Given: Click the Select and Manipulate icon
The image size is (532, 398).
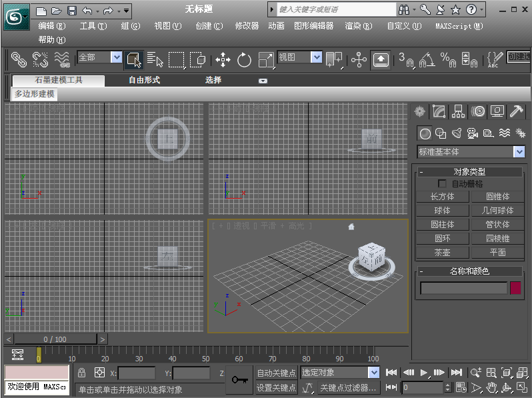Looking at the screenshot, I should pos(359,60).
